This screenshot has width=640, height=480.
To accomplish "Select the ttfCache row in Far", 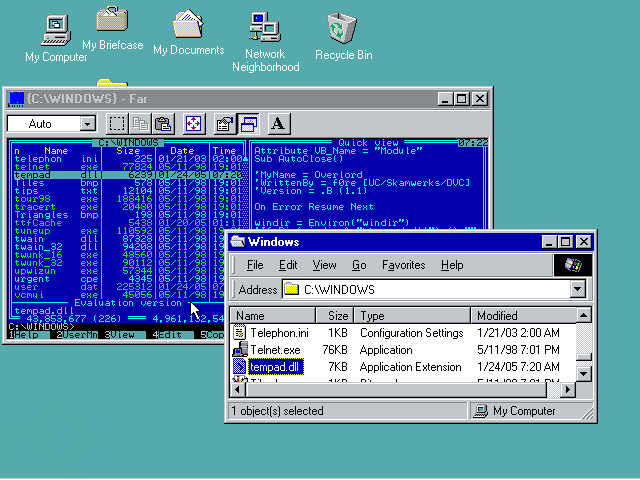I will tap(128, 223).
